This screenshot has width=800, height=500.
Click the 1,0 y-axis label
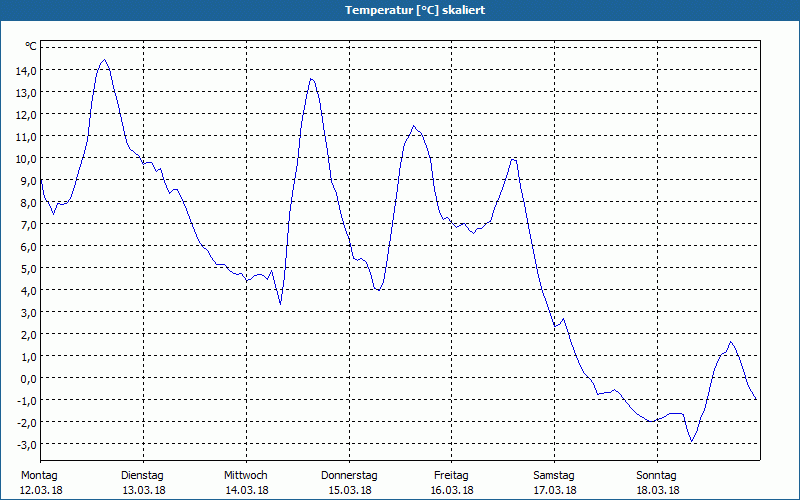coord(29,356)
